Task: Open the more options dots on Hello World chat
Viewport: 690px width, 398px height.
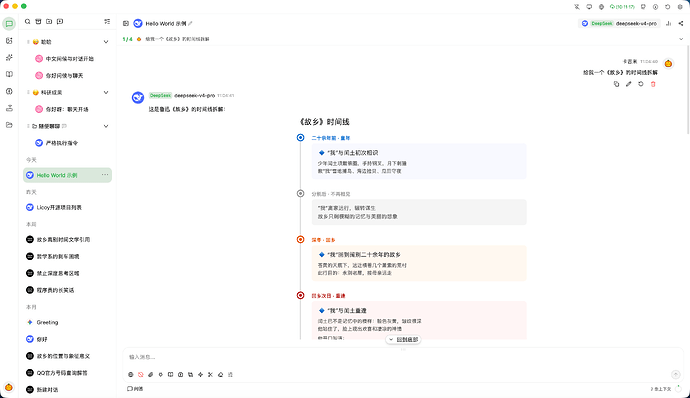Action: pos(105,175)
